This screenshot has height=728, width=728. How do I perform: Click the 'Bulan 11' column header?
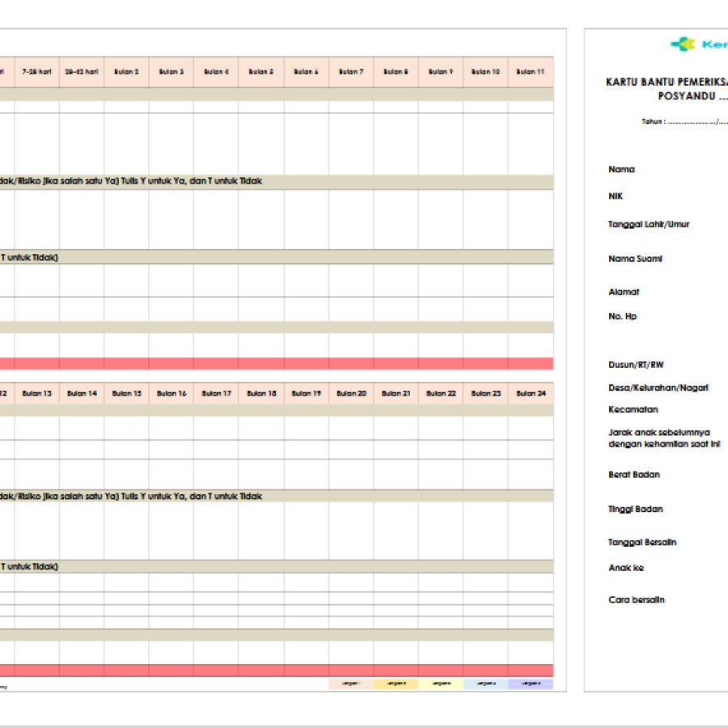click(531, 72)
